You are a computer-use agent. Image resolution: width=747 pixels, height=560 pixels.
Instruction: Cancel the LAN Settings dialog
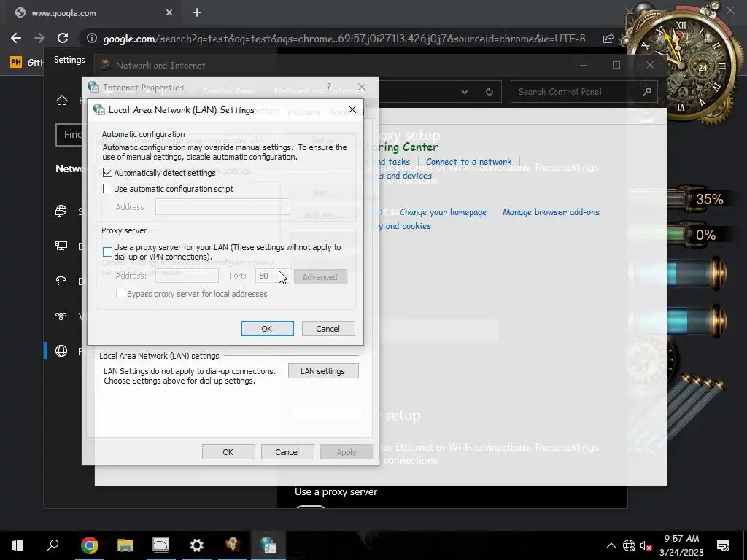328,329
